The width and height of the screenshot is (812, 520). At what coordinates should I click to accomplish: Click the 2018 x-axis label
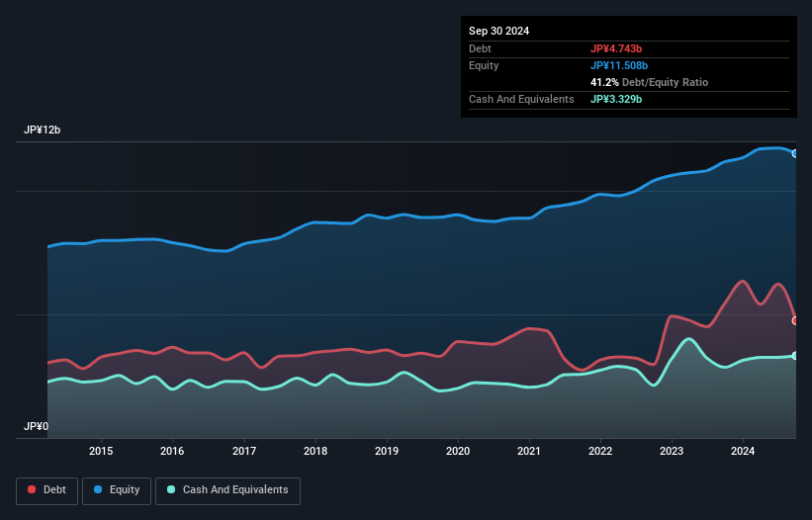point(316,451)
